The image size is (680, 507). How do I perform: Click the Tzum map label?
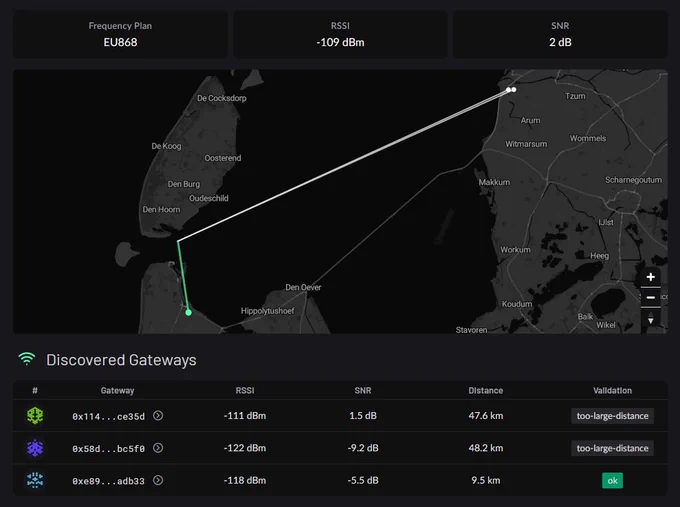click(x=575, y=96)
